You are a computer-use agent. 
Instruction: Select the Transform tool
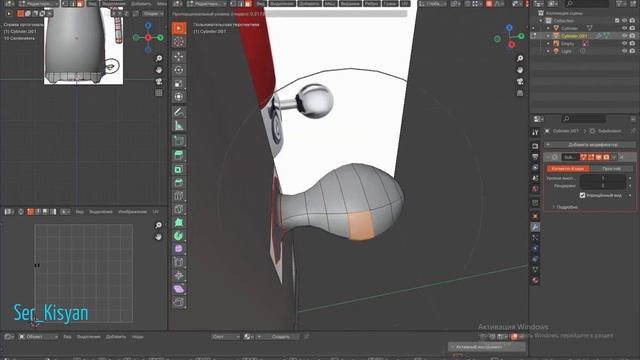point(179,97)
